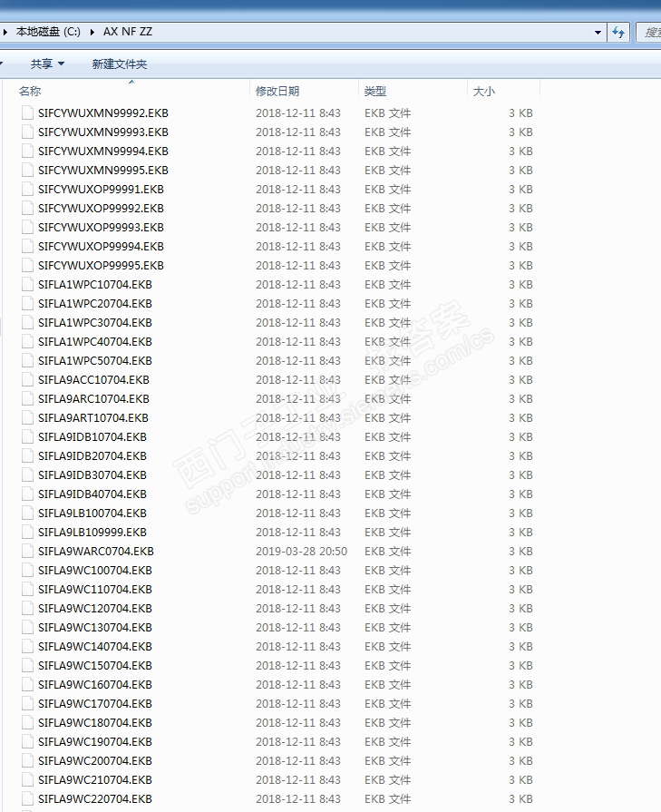
Task: Click the address bar path field
Action: tap(303, 32)
